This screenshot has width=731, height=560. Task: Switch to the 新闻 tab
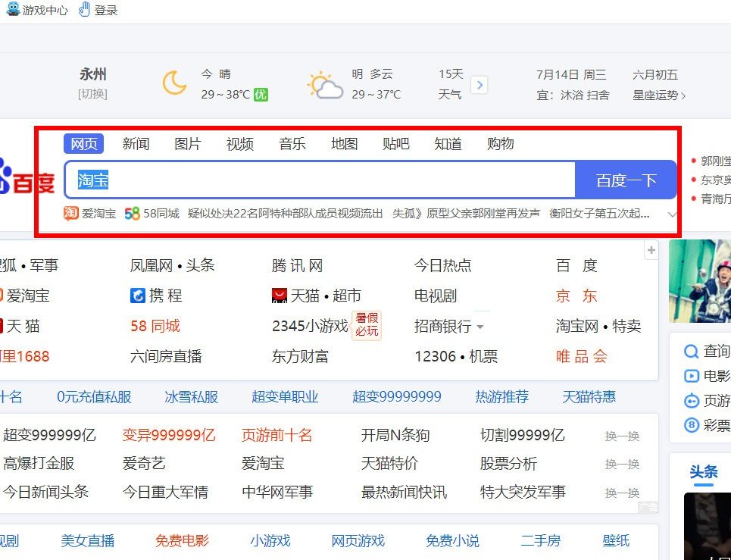pos(136,143)
